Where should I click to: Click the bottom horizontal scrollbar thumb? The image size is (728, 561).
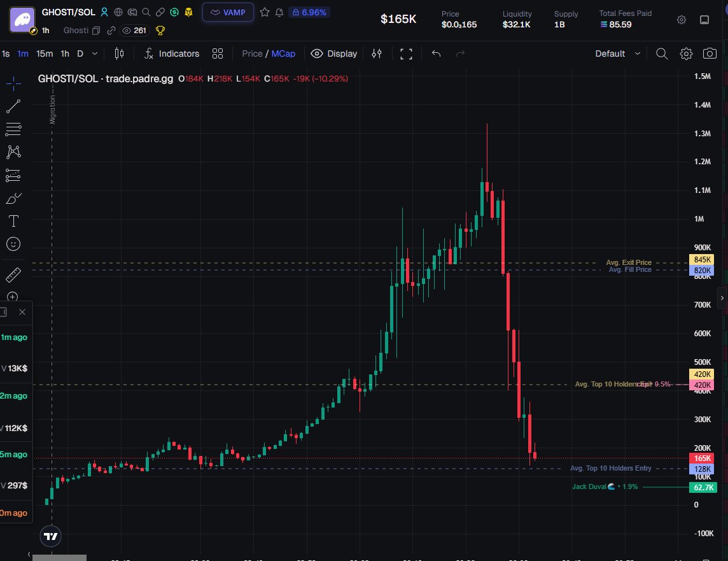click(x=59, y=558)
